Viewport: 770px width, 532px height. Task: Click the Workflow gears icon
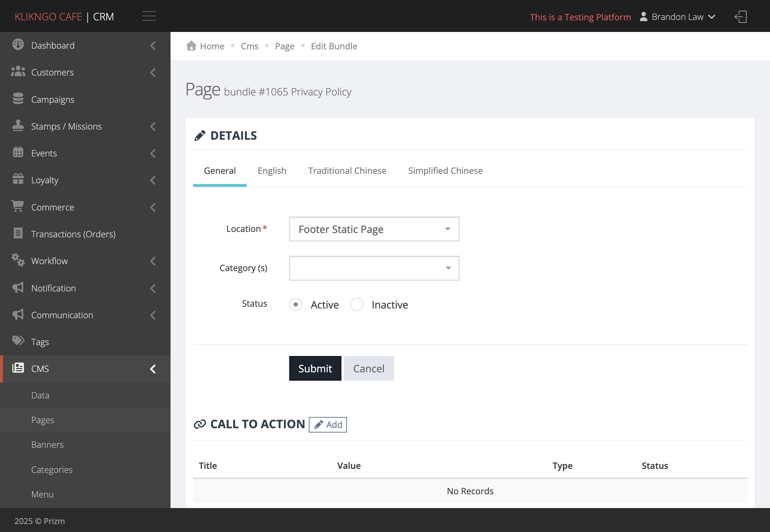pyautogui.click(x=18, y=260)
